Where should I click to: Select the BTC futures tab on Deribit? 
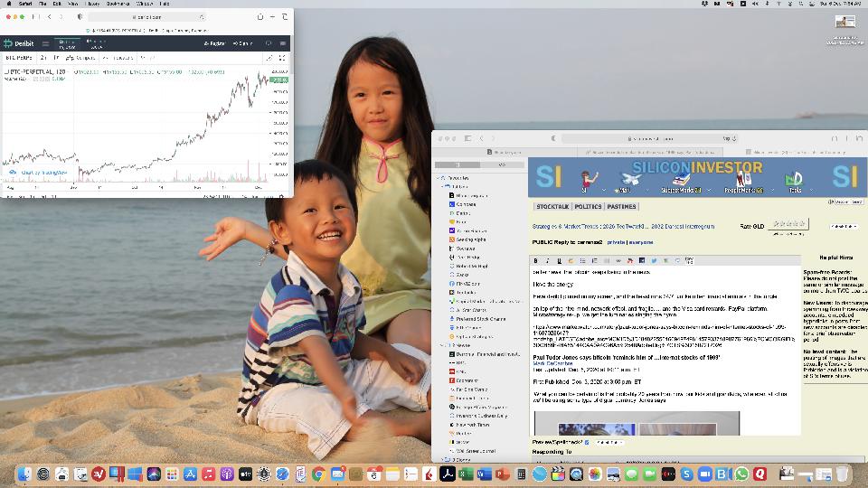67,43
